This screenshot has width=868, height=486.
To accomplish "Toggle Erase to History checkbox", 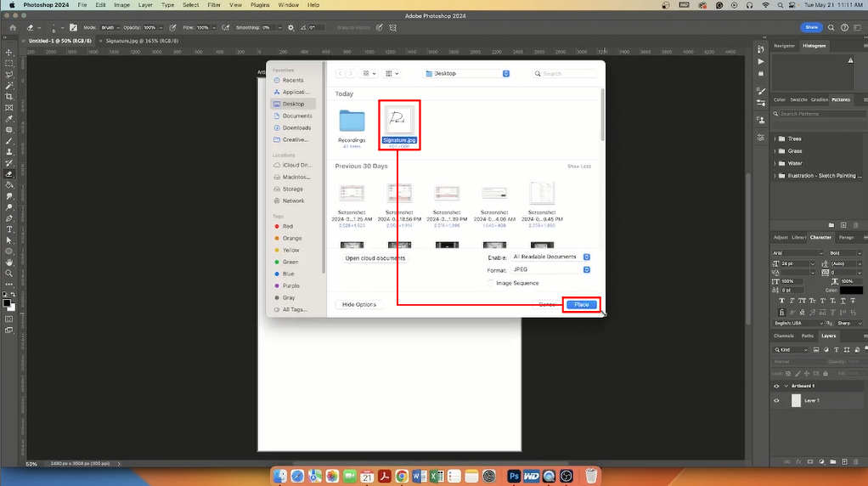I will click(333, 28).
